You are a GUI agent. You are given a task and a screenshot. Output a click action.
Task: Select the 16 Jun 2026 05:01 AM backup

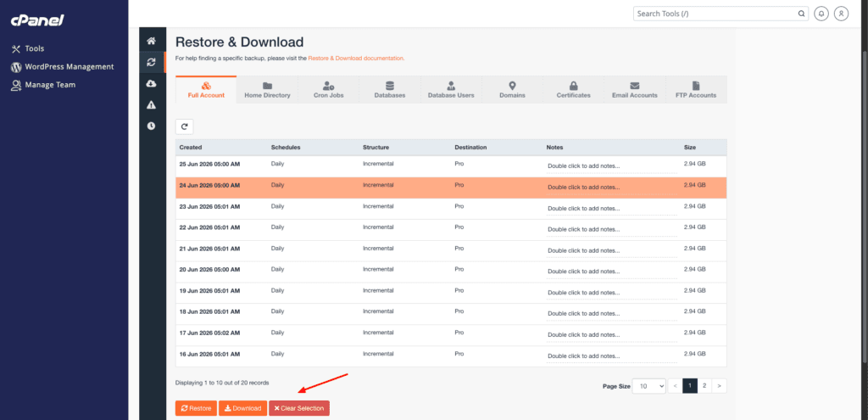click(x=451, y=356)
